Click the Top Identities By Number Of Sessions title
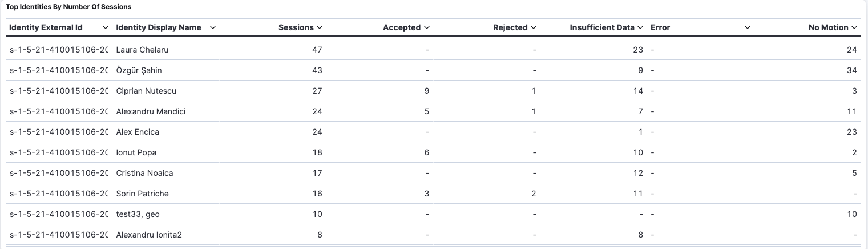Screen dimensions: 868x249 pos(68,7)
